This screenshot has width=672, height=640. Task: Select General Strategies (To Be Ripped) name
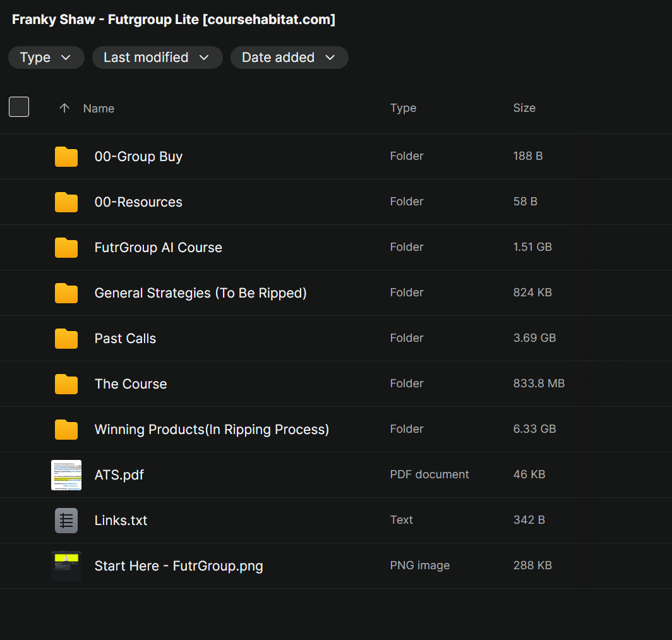(x=201, y=293)
